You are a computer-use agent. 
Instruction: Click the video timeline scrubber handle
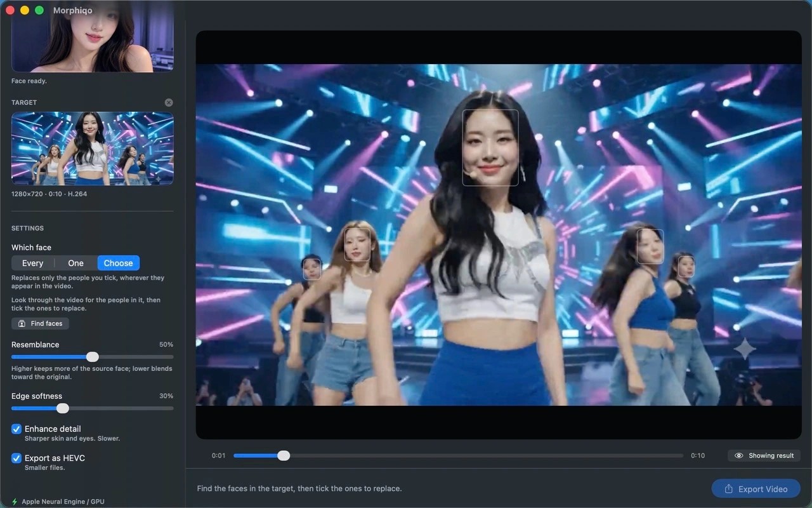(284, 455)
